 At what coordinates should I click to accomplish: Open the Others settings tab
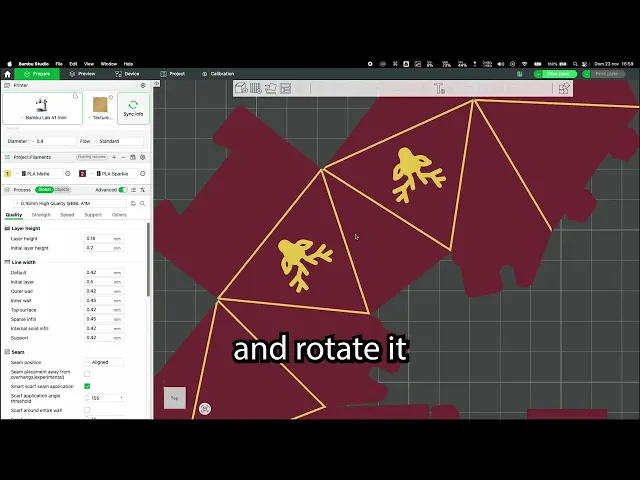pyautogui.click(x=119, y=215)
